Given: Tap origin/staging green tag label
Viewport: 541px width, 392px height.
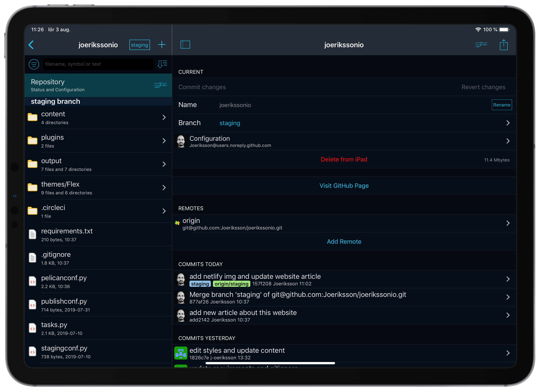Looking at the screenshot, I should tap(231, 284).
